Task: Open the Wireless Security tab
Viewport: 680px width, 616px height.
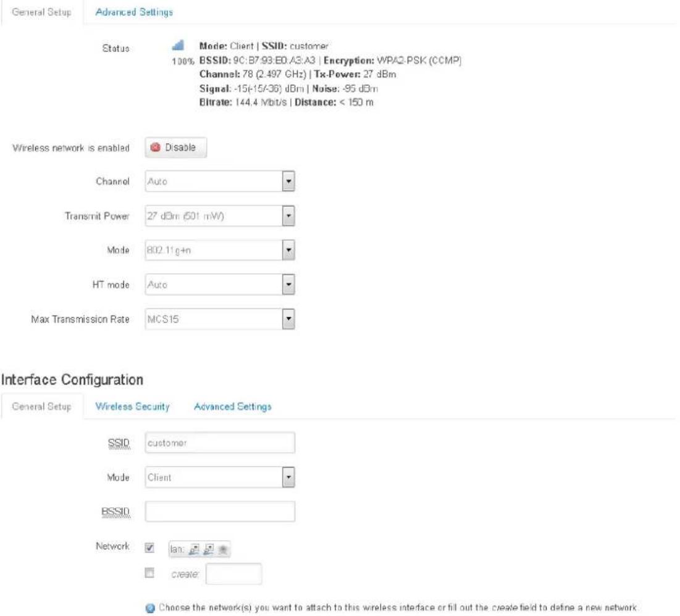Action: (132, 407)
